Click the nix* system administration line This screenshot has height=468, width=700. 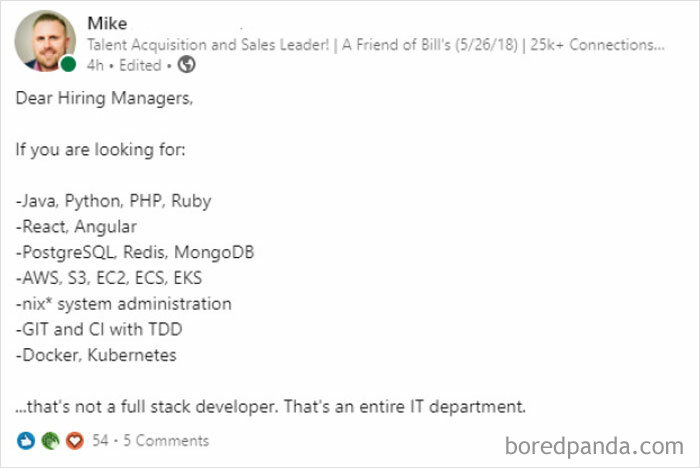tap(123, 303)
